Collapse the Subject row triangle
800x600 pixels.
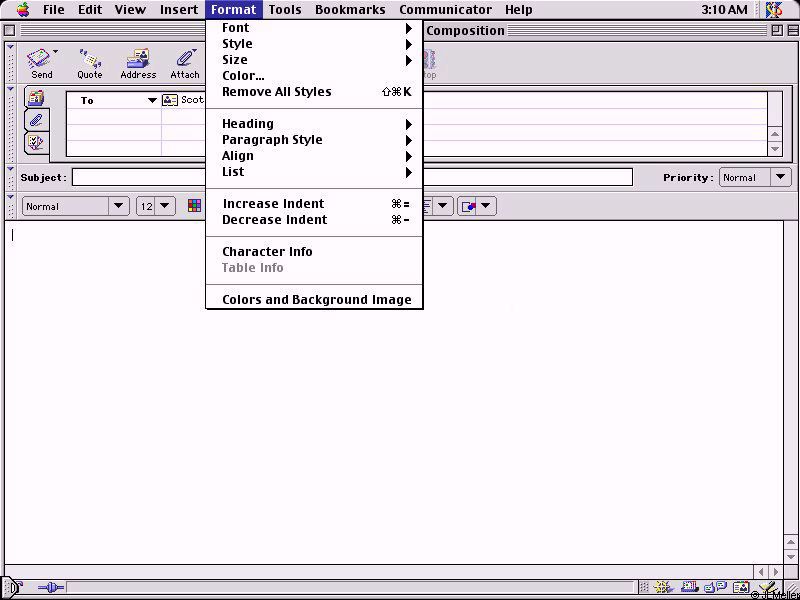pyautogui.click(x=10, y=169)
